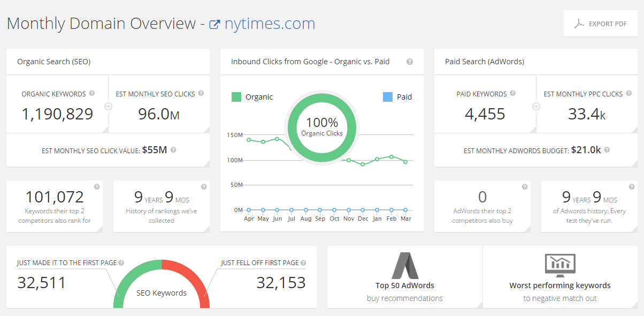The image size is (644, 316).
Task: Click the Mar data point on paid line
Action: point(405,210)
